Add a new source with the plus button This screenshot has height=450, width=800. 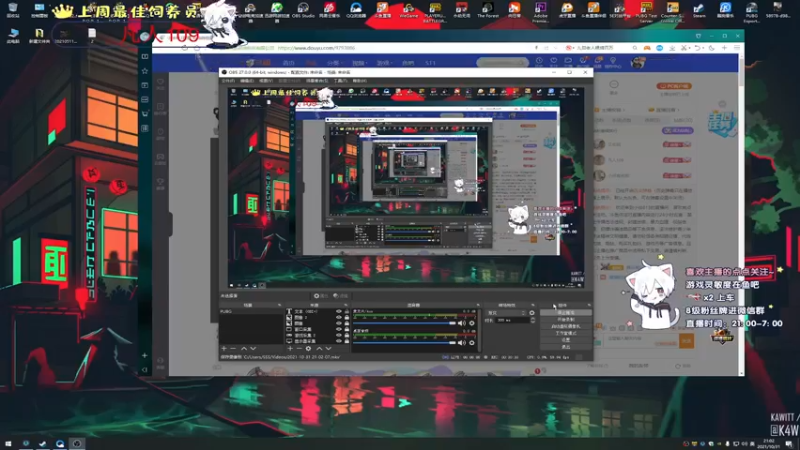290,348
